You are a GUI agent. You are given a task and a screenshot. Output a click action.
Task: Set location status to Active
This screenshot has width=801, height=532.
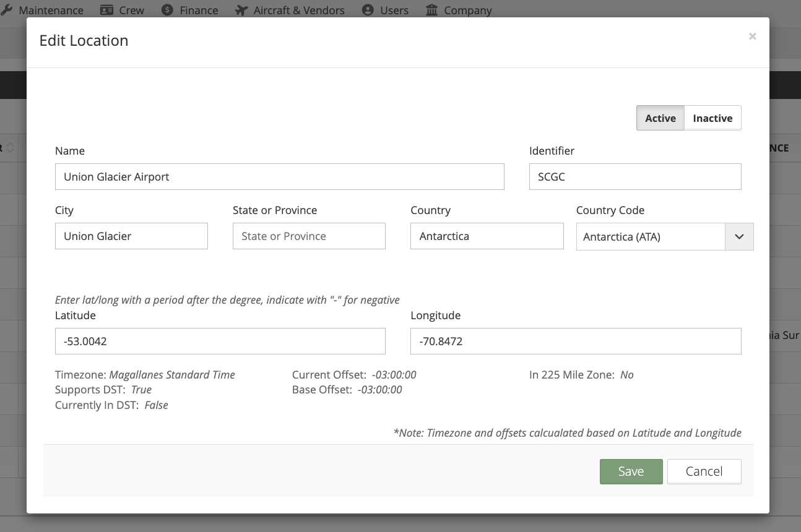pyautogui.click(x=660, y=118)
